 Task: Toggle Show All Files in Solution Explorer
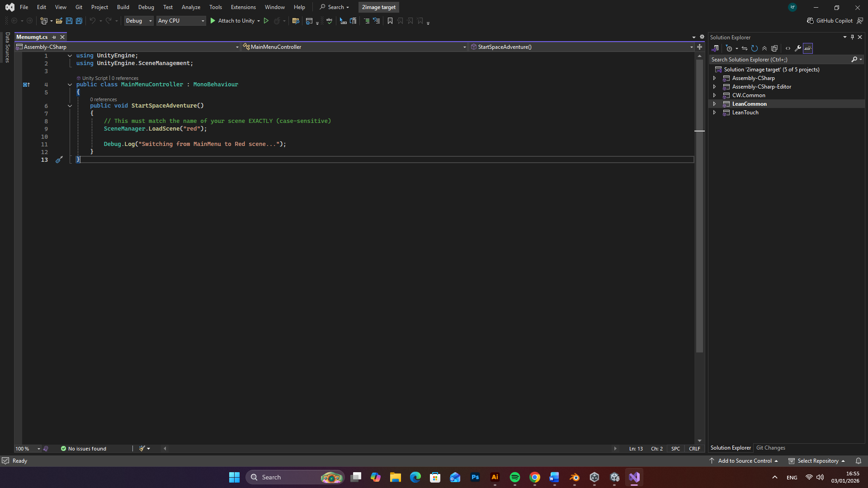click(774, 48)
